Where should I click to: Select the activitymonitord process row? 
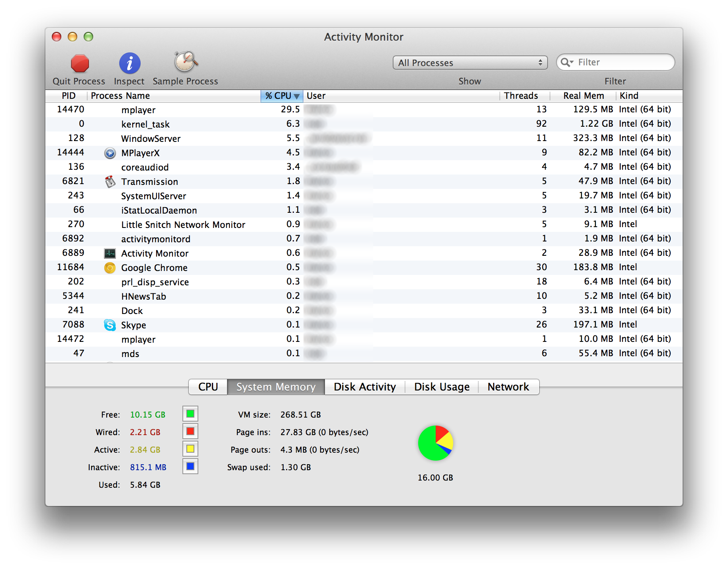[x=364, y=239]
